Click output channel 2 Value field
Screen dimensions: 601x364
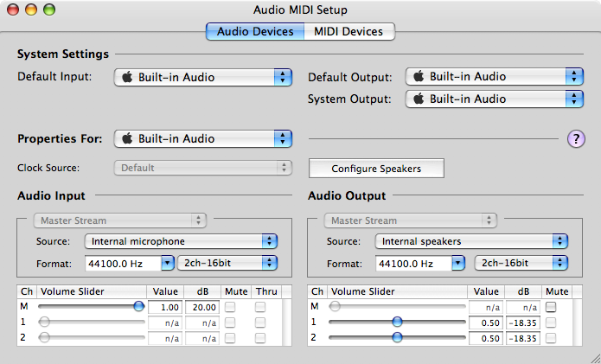click(x=486, y=337)
